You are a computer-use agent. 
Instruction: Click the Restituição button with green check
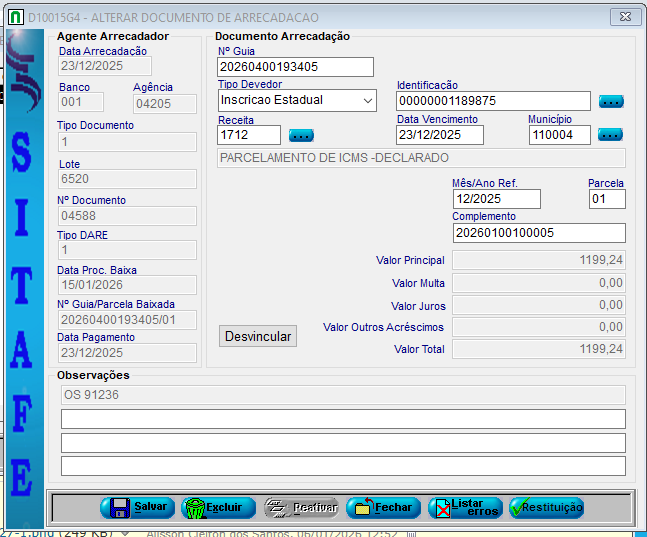pos(546,507)
